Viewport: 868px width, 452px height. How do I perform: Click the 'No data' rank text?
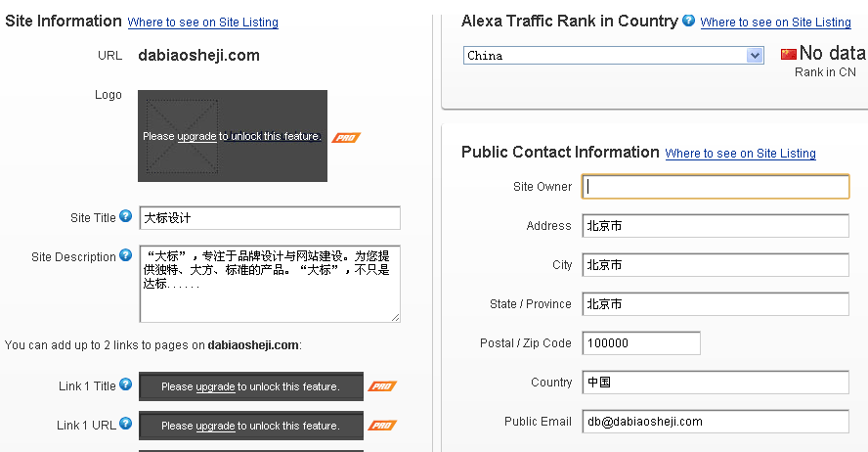click(x=833, y=53)
